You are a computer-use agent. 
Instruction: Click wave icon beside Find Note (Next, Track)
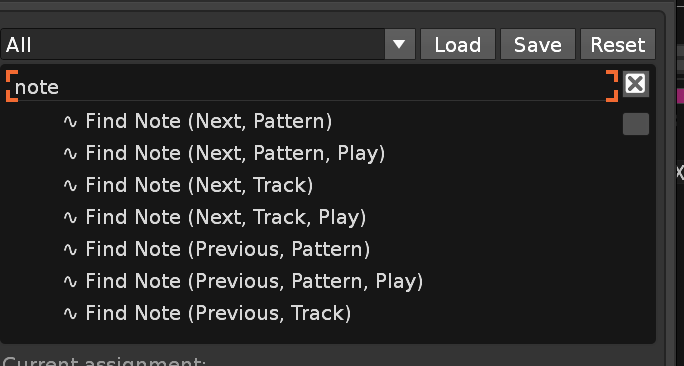click(70, 185)
